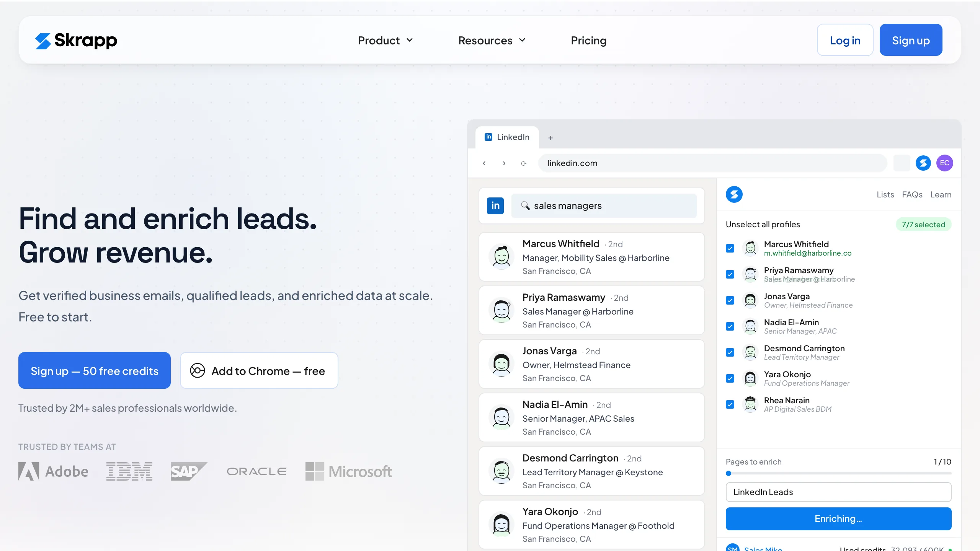This screenshot has height=551, width=980.
Task: Open Learn in the Skrapp panel
Action: tap(941, 194)
